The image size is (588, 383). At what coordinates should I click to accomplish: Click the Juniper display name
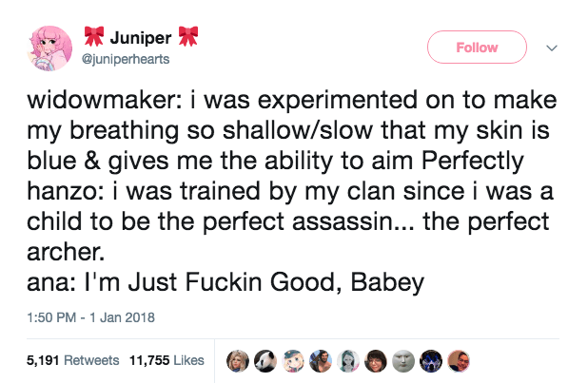(140, 39)
